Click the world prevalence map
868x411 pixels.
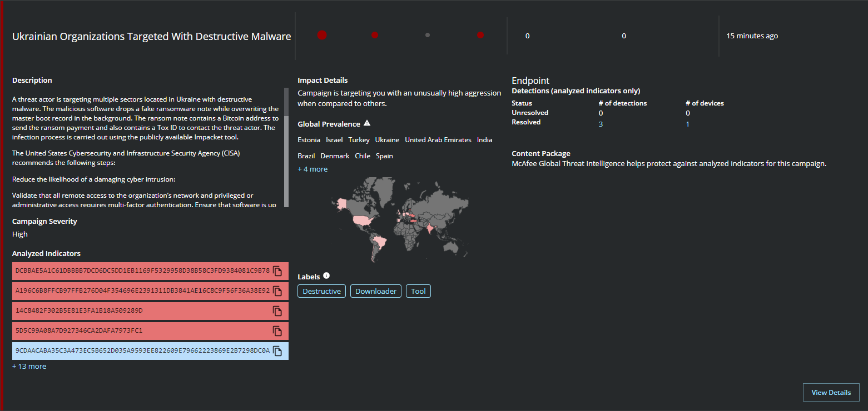(x=399, y=219)
